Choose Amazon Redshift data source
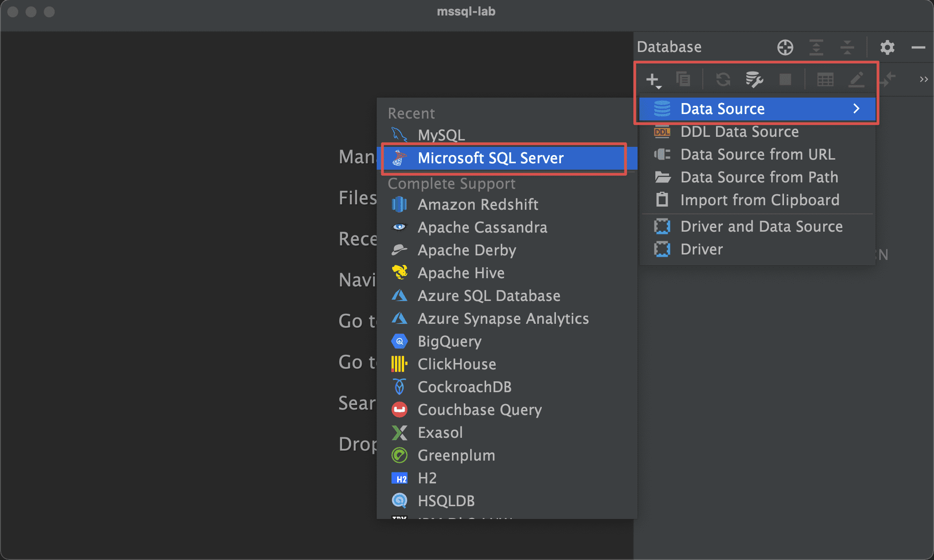Screen dimensions: 934x560 (507, 205)
